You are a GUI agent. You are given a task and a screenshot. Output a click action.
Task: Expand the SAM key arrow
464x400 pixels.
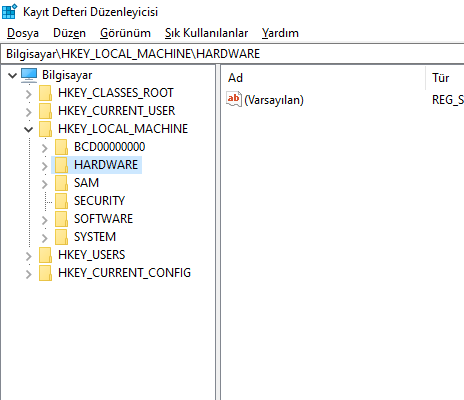pyautogui.click(x=45, y=184)
